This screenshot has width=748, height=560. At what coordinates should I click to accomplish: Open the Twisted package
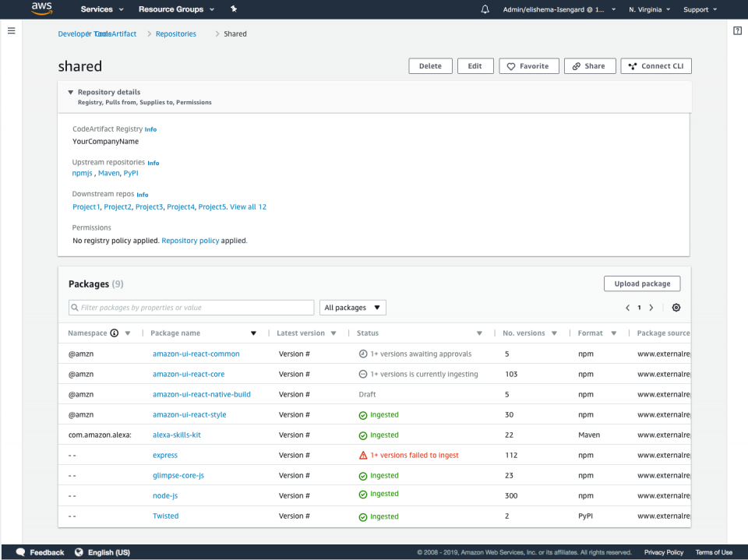(x=165, y=516)
